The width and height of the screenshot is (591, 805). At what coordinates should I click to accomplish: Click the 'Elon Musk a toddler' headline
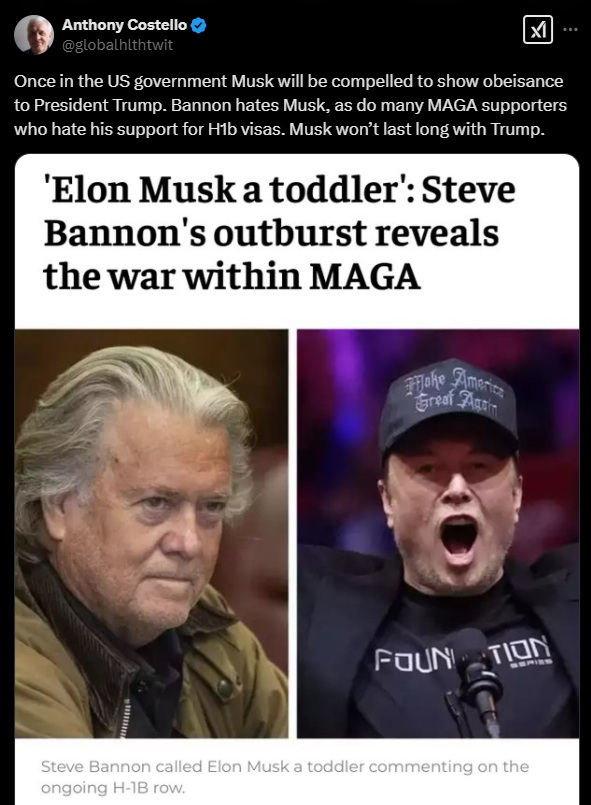point(279,233)
